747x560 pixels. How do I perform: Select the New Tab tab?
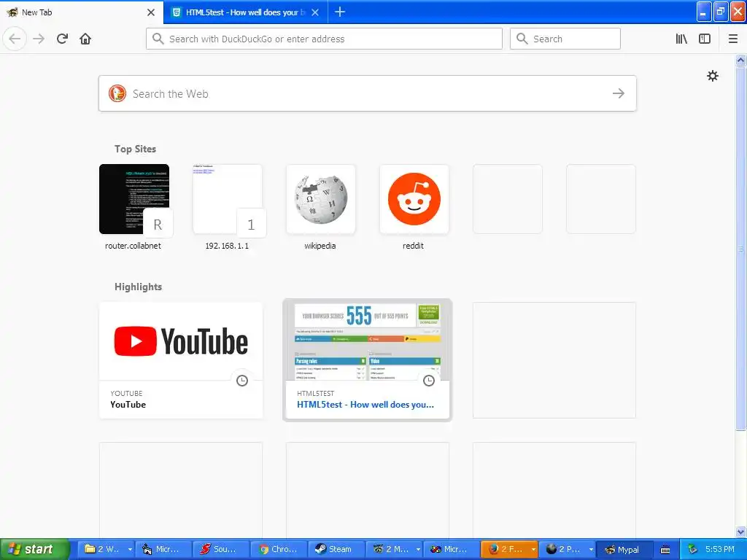click(81, 12)
